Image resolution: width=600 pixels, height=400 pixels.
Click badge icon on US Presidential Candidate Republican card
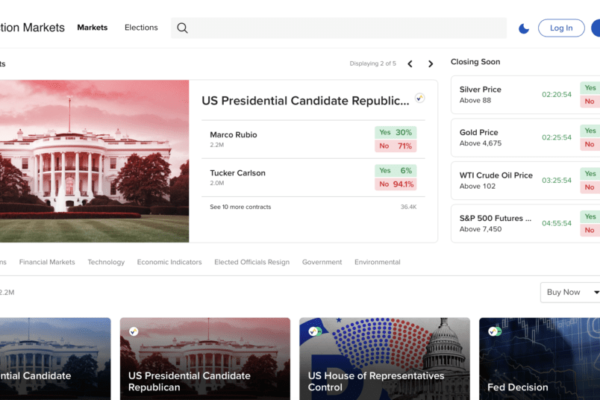click(134, 331)
